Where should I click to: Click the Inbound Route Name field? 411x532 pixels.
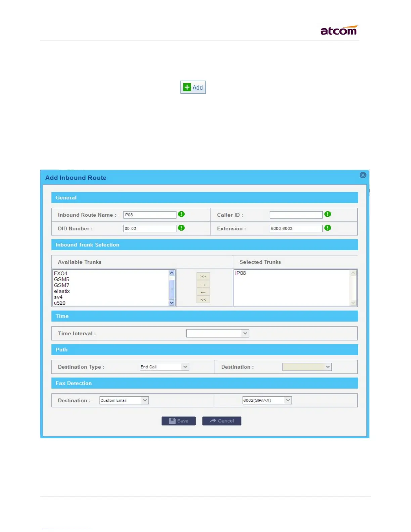150,215
